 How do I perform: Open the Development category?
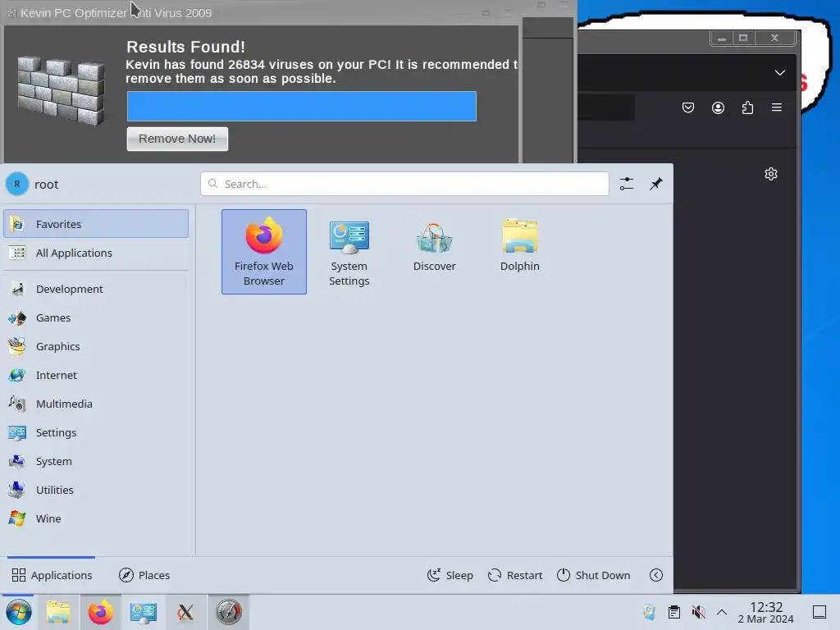click(96, 290)
